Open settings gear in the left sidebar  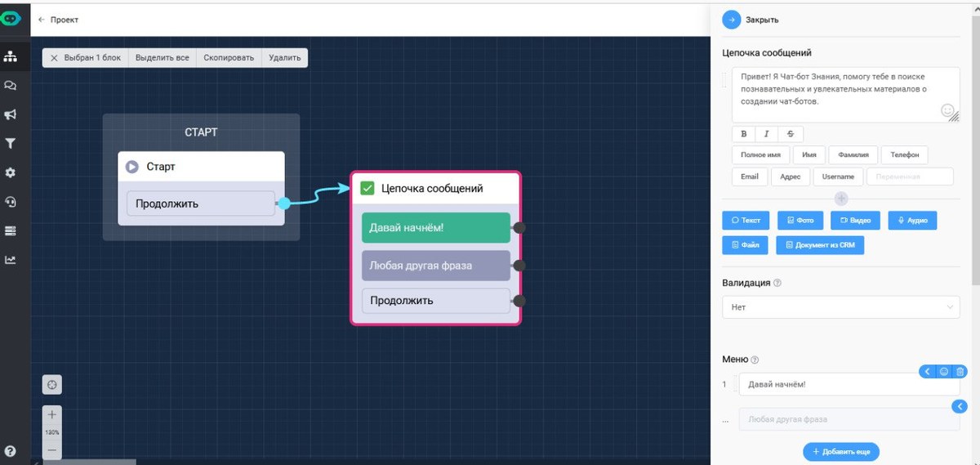tap(11, 173)
